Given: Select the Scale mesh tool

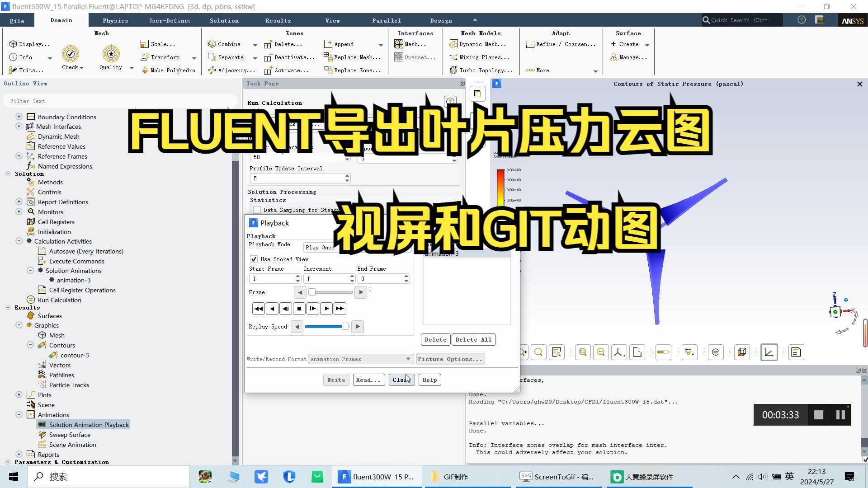Looking at the screenshot, I should (x=163, y=43).
